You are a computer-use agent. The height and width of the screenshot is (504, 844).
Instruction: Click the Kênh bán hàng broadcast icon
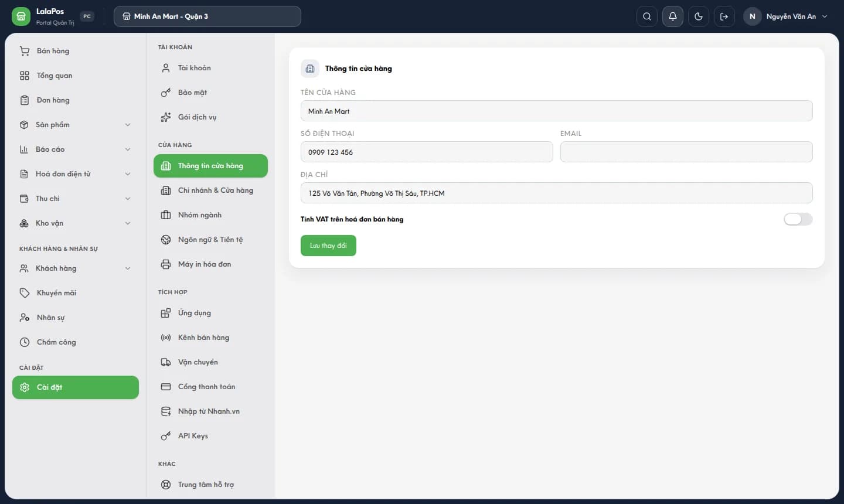point(166,338)
